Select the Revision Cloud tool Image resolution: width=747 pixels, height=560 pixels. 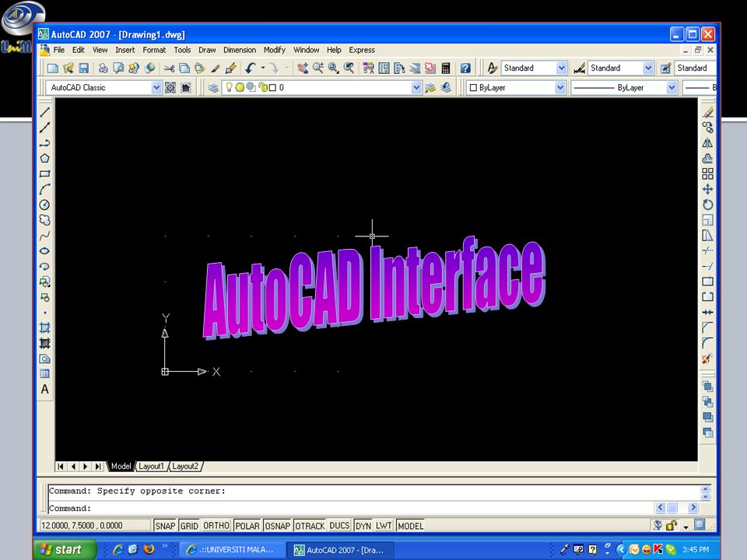click(45, 220)
